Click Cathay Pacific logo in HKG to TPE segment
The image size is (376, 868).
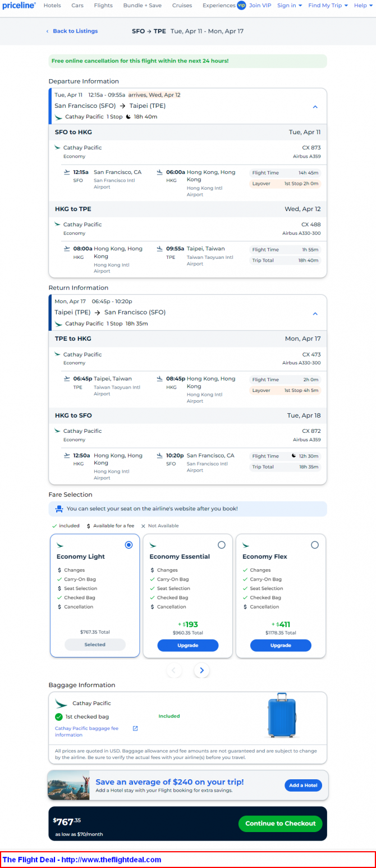click(x=57, y=224)
